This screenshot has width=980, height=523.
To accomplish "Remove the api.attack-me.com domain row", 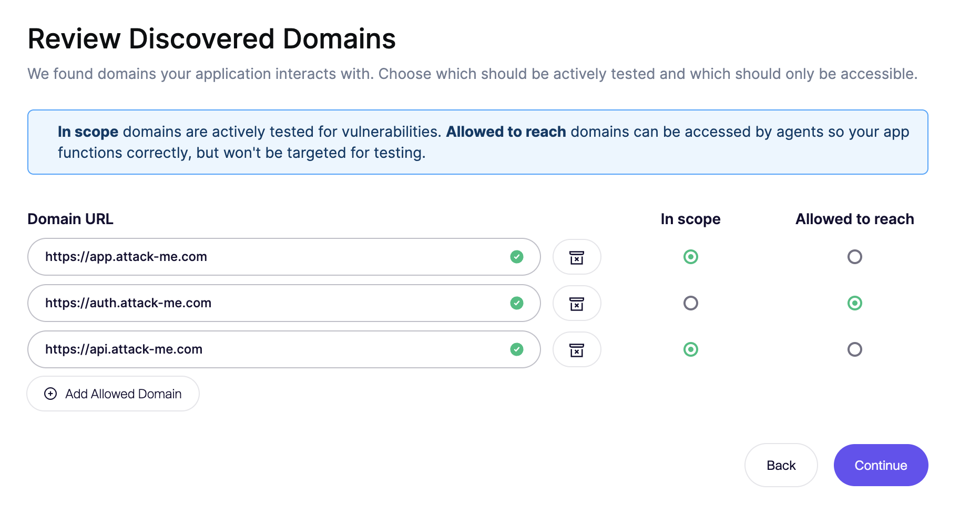I will click(x=577, y=350).
